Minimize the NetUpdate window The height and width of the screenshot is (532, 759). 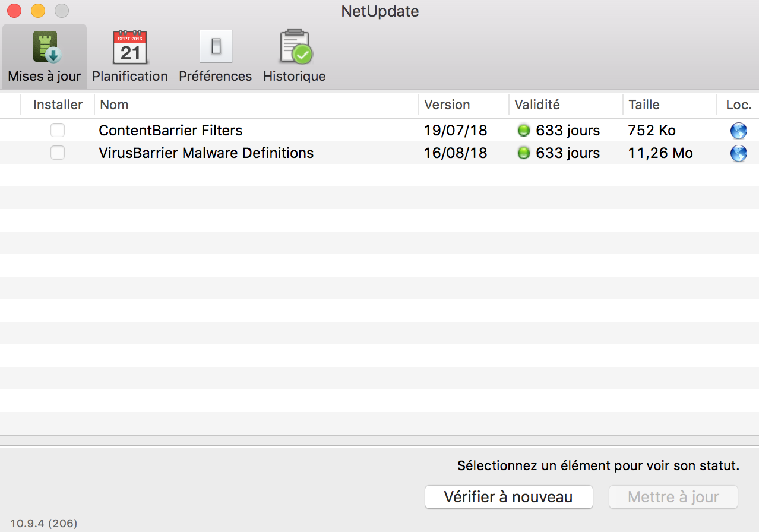point(37,11)
